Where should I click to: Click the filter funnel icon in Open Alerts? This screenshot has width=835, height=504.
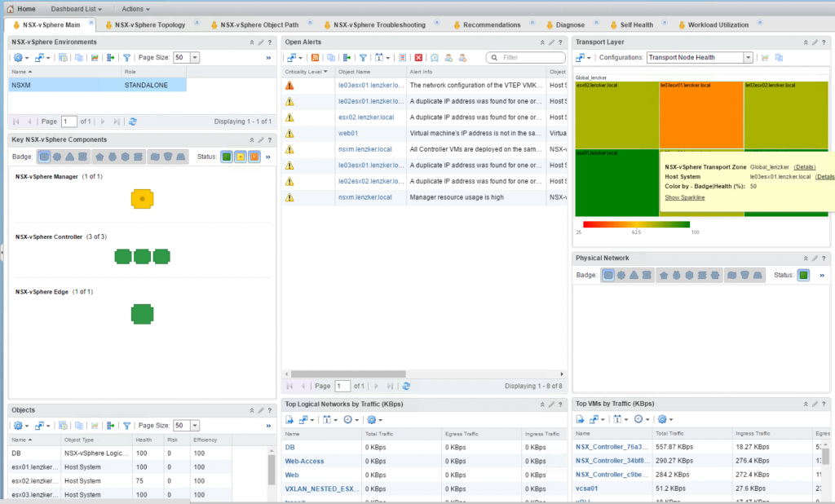point(364,57)
